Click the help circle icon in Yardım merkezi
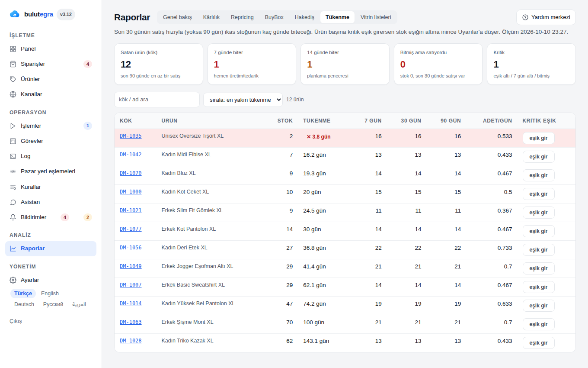 (x=525, y=17)
